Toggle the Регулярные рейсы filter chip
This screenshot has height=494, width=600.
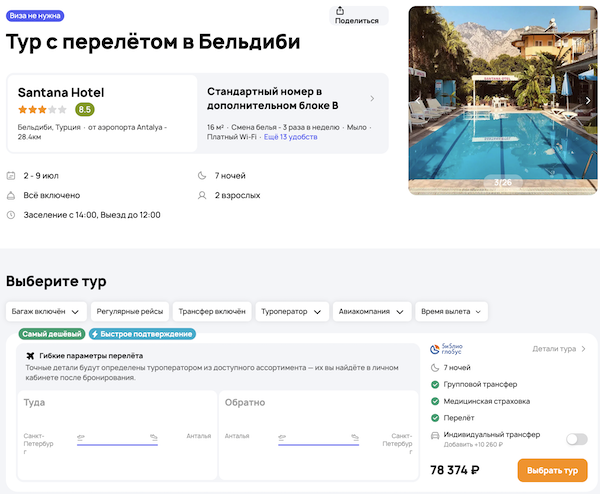click(130, 311)
